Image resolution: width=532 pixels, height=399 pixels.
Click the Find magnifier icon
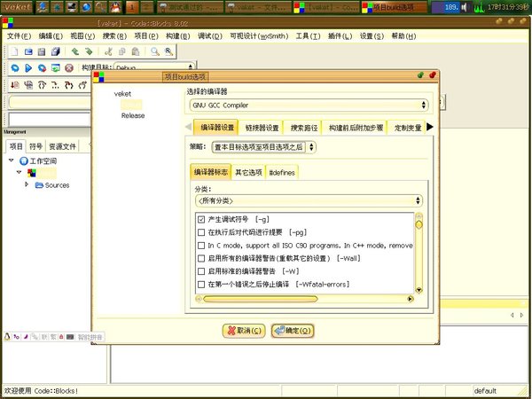pos(155,52)
